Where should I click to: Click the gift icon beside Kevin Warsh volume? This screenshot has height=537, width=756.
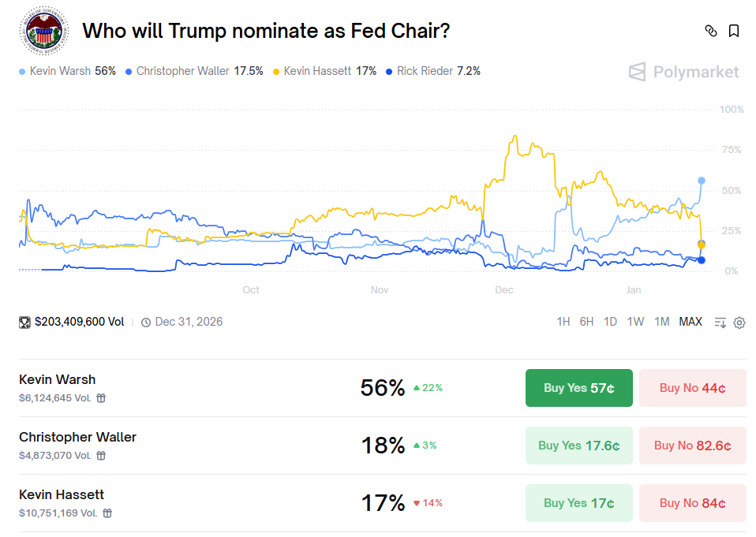(101, 398)
